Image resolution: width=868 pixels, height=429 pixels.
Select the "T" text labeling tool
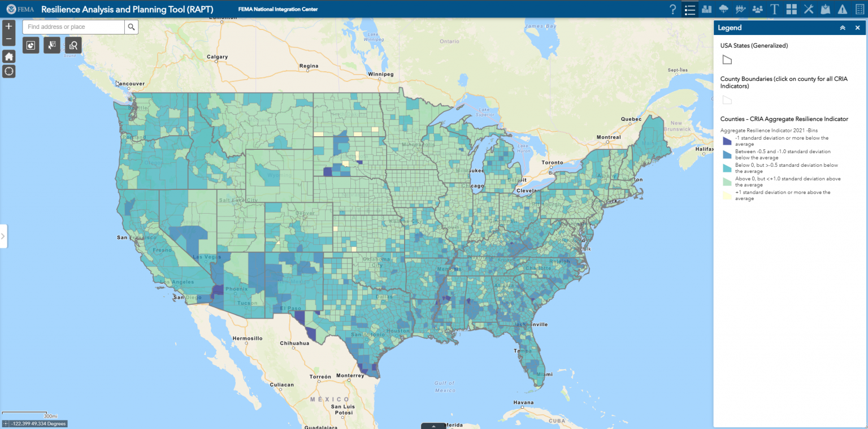[775, 9]
